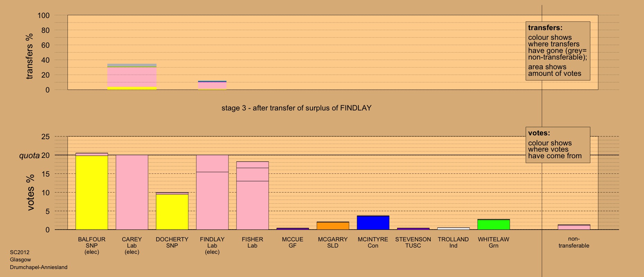Viewport: 644px width, 277px height.
Task: Select the CAREY transfers bar in top chart
Action: click(132, 77)
